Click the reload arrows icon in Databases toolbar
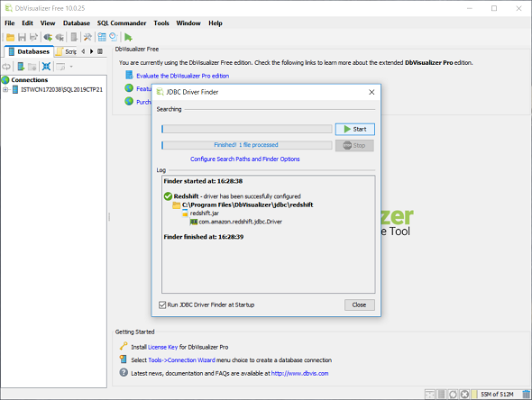 6,67
